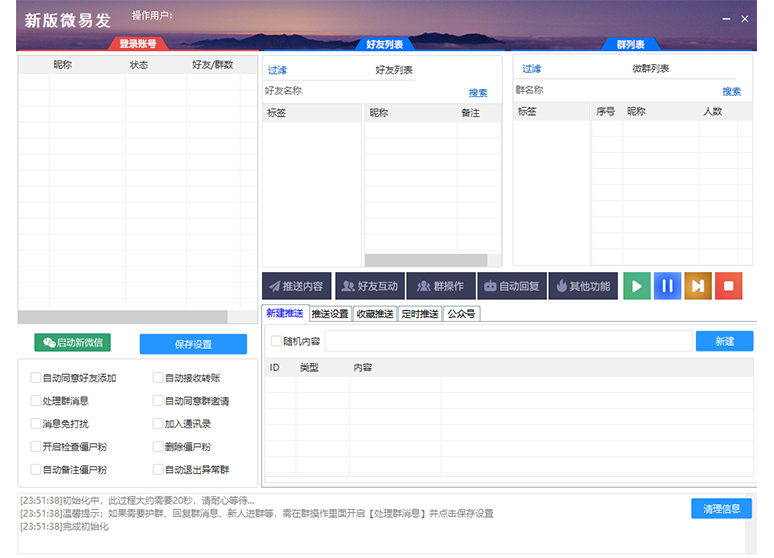Toggle 处理群消息 checkbox

tap(36, 400)
